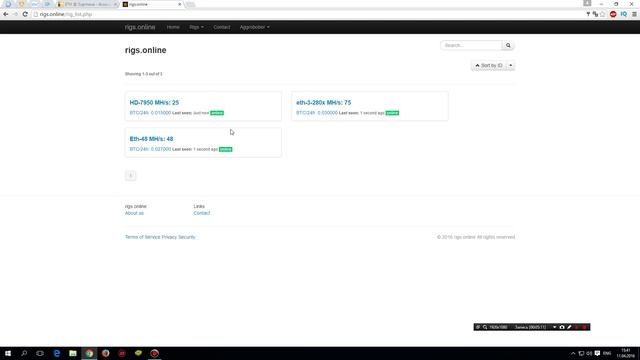Viewport: 640px width, 360px height.
Task: Open the Rigs dropdown in navbar
Action: click(196, 27)
